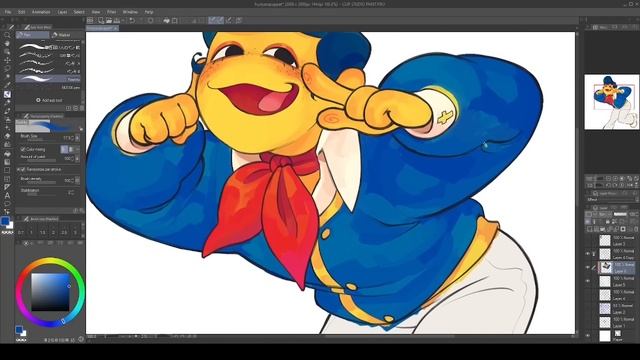Click the Add sub tool button
Image resolution: width=640 pixels, height=360 pixels.
coord(49,100)
